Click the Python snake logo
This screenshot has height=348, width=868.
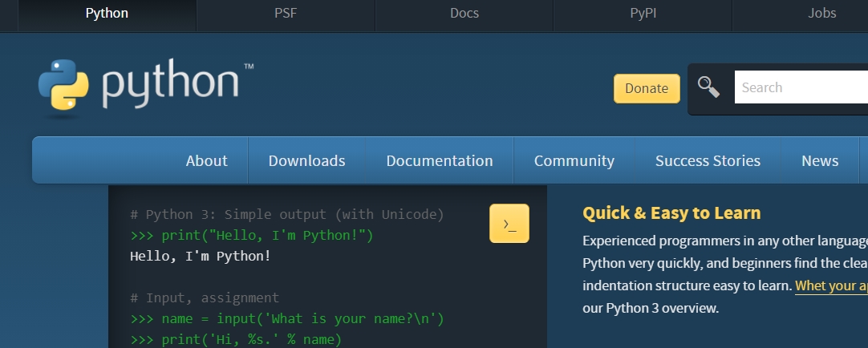click(x=63, y=84)
